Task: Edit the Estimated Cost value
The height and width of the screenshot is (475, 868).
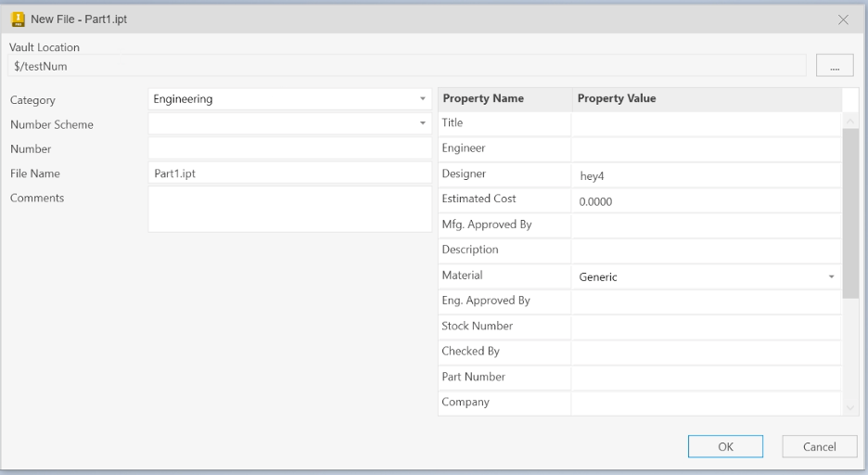Action: (706, 200)
